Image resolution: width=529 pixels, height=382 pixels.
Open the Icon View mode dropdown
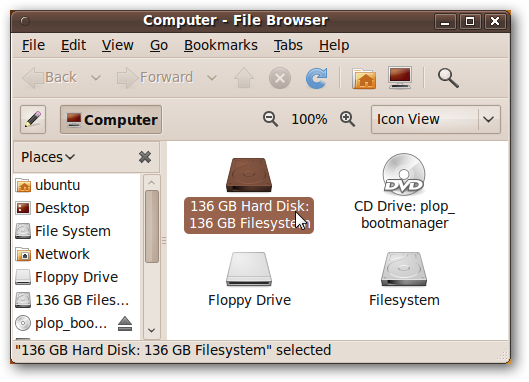pyautogui.click(x=436, y=119)
